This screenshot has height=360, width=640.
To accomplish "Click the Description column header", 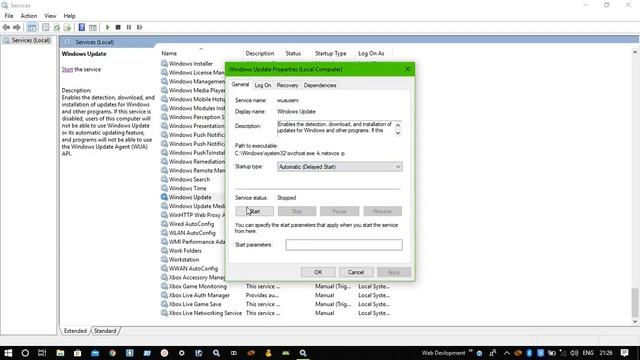I will tap(260, 53).
